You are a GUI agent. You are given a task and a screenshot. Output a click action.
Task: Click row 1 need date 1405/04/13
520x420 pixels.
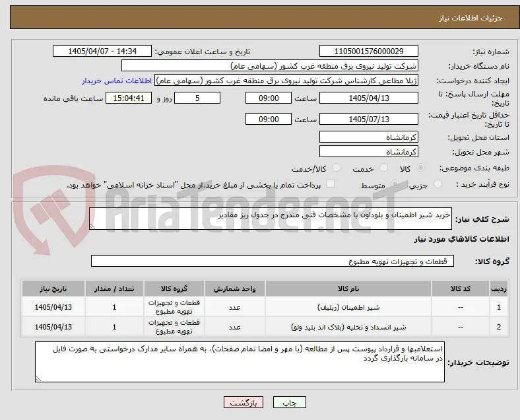point(53,307)
